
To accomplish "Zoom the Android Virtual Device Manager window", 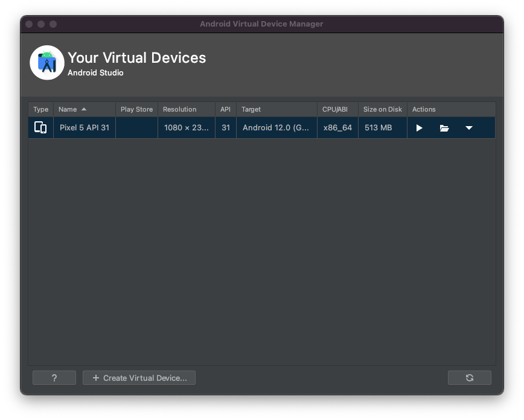I will (x=53, y=24).
